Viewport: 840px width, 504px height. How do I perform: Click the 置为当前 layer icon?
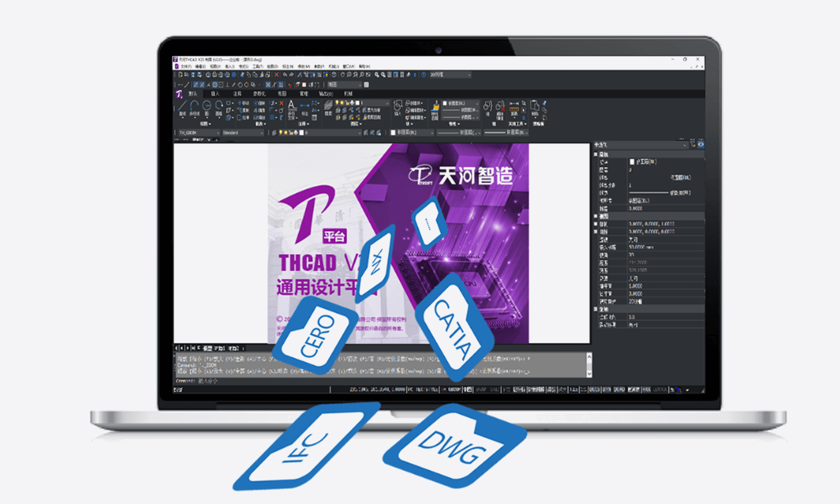point(372,110)
